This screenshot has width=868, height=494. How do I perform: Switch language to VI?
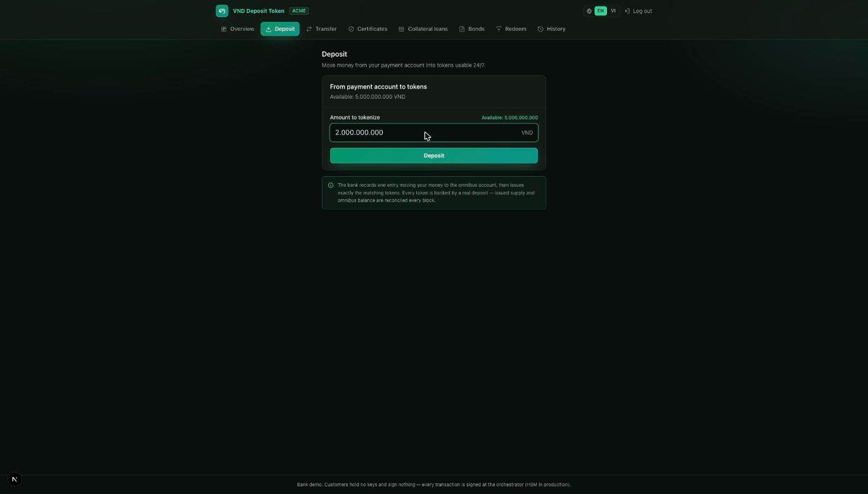coord(613,11)
